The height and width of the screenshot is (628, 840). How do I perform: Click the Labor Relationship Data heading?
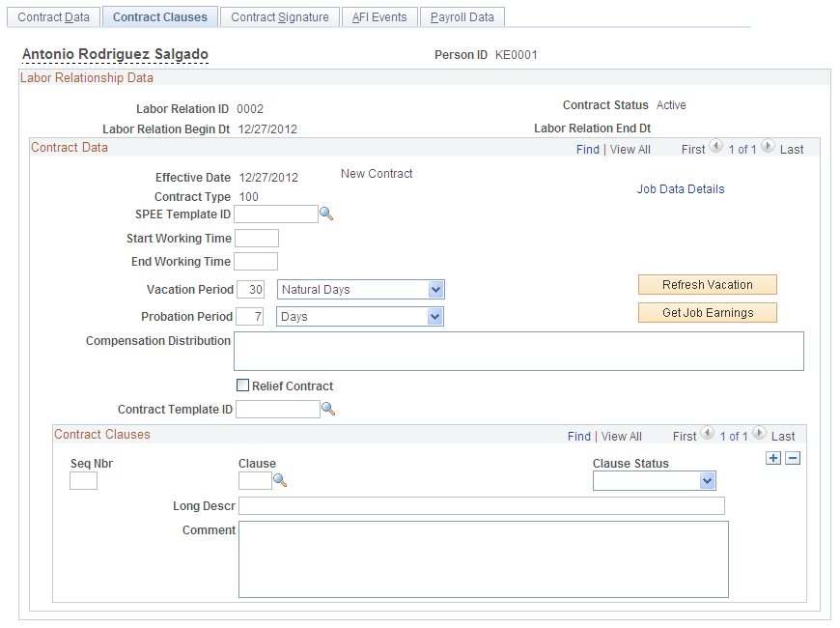click(87, 77)
